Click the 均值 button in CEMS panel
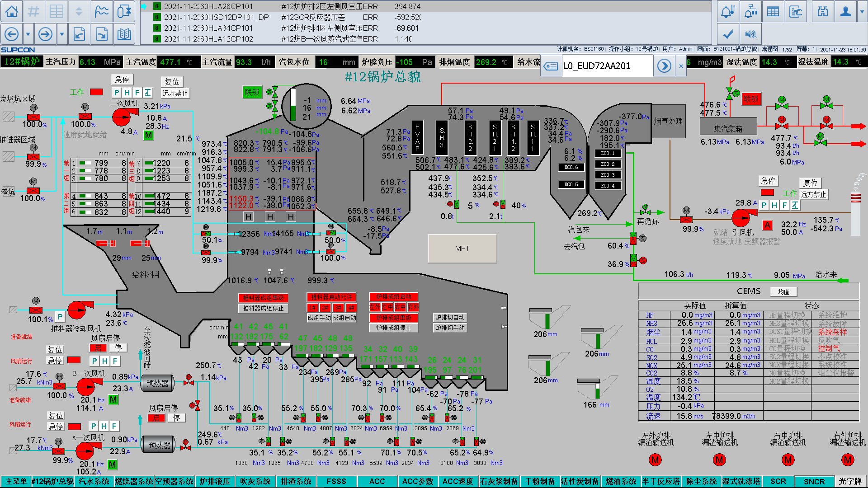 [x=783, y=292]
